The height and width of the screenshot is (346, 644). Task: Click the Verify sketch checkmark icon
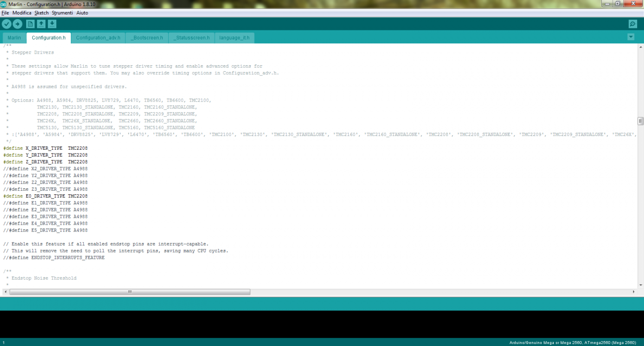point(6,24)
